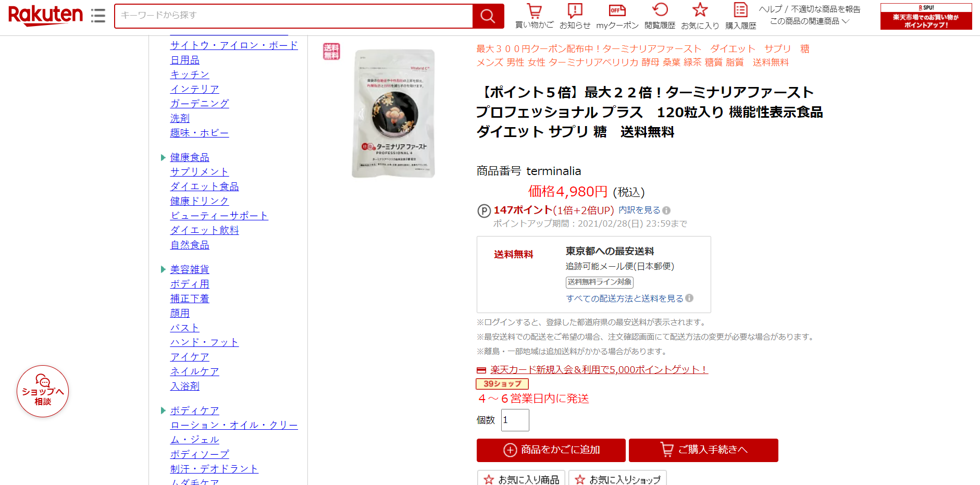Image resolution: width=980 pixels, height=485 pixels.
Task: Open ハンド・フット category
Action: tap(205, 342)
